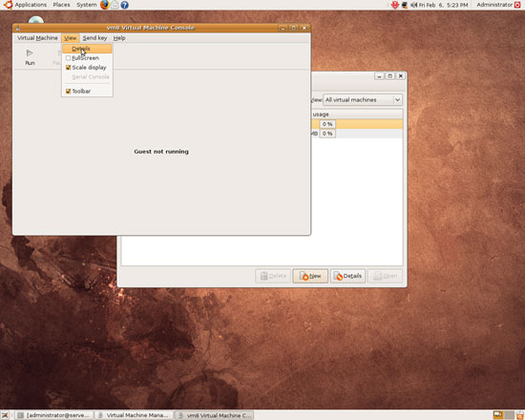This screenshot has width=525, height=420.
Task: Click the New button in manager window
Action: pos(310,276)
